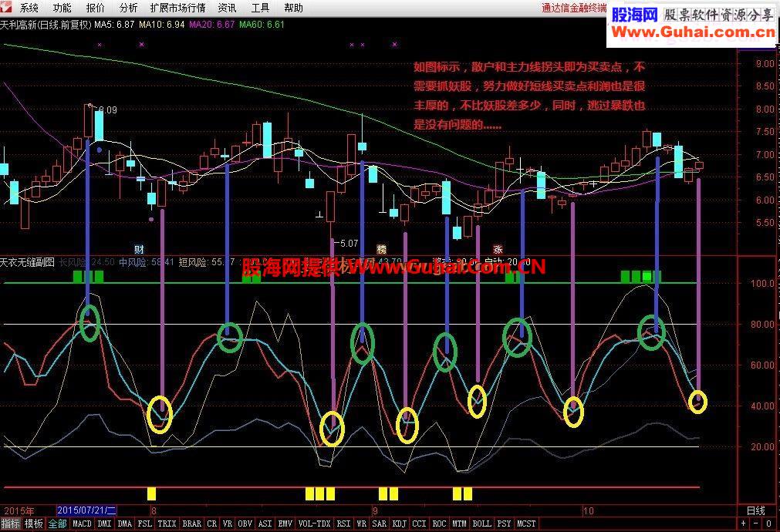Click the 财 info marker
The width and height of the screenshot is (780, 532).
coord(139,249)
